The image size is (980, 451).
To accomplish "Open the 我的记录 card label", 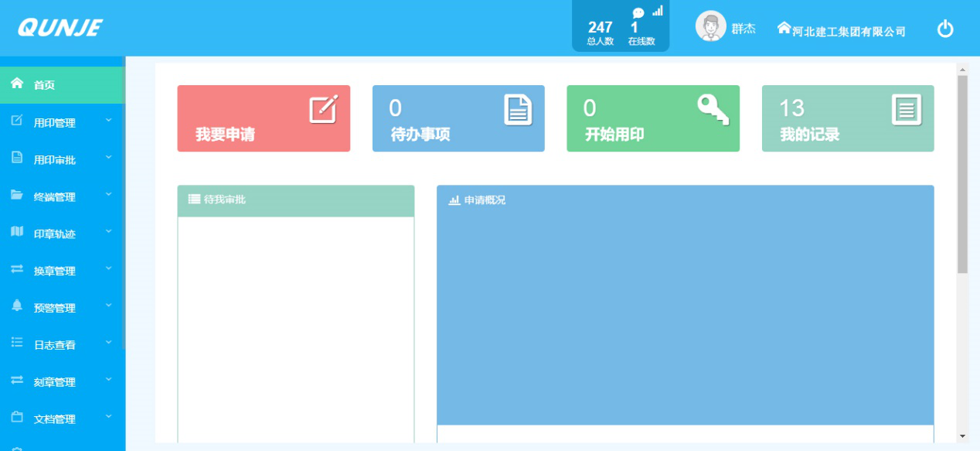I will click(809, 135).
